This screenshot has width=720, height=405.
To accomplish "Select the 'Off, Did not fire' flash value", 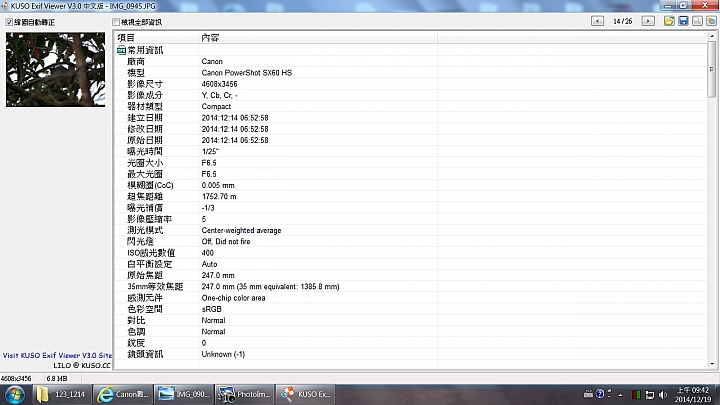I will [226, 242].
